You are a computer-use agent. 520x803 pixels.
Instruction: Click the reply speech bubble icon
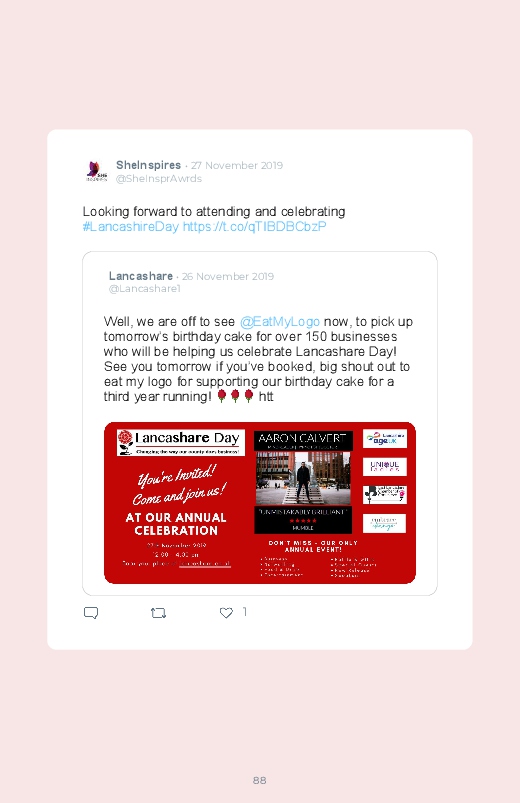pos(91,612)
